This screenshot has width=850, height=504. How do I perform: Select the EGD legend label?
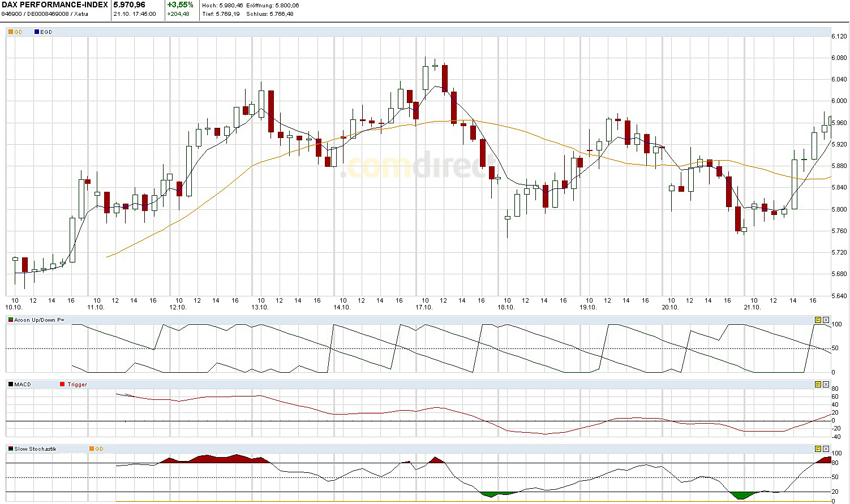point(46,32)
